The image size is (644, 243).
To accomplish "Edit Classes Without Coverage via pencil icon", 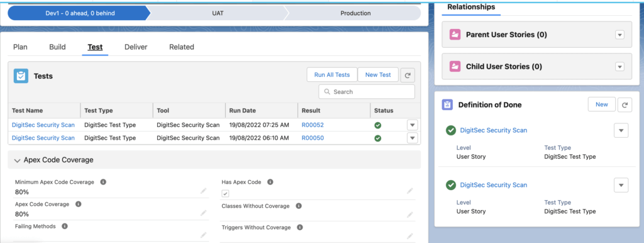I will 409,215.
